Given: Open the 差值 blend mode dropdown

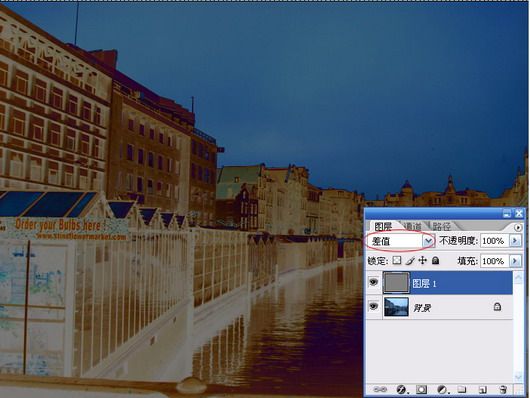Looking at the screenshot, I should (x=401, y=241).
